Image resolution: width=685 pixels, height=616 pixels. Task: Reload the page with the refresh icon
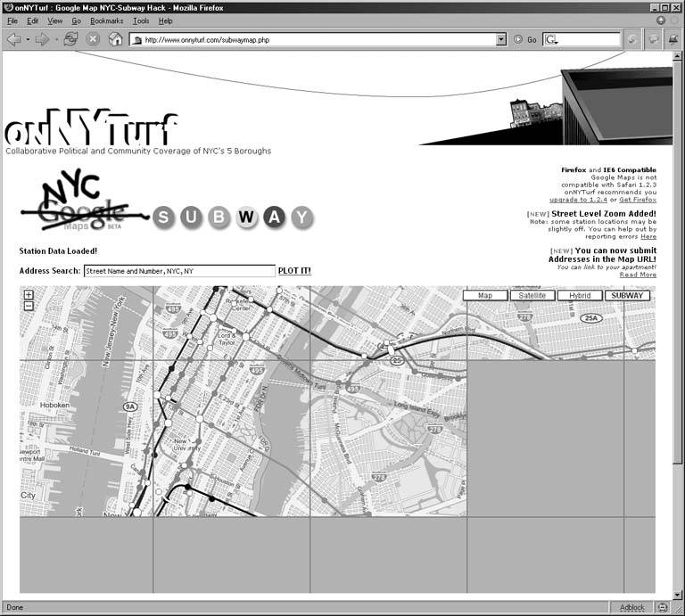[x=70, y=39]
